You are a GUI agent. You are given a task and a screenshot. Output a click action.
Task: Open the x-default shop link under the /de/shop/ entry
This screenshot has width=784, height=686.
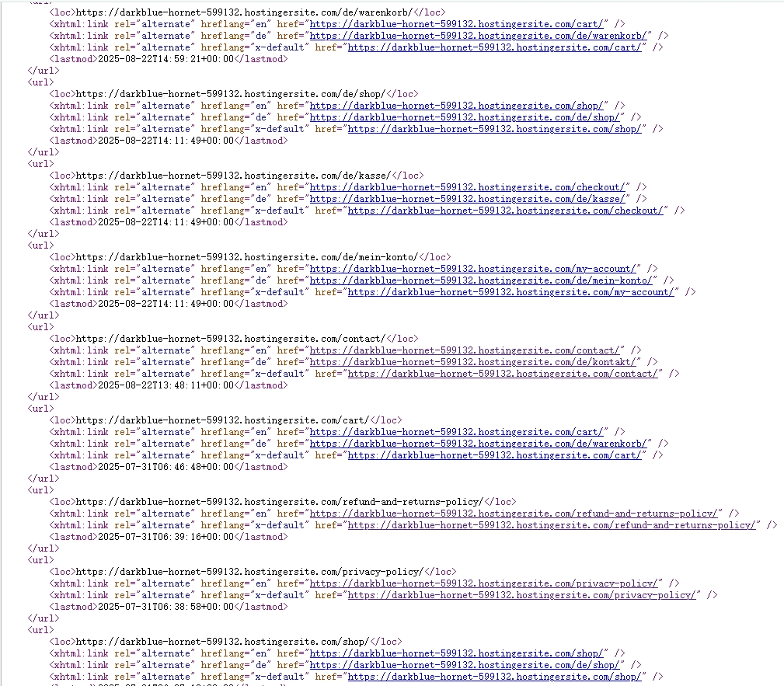tap(494, 129)
